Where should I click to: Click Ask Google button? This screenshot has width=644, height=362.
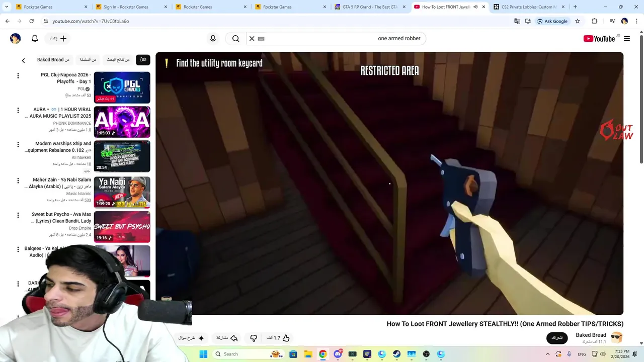pyautogui.click(x=552, y=21)
